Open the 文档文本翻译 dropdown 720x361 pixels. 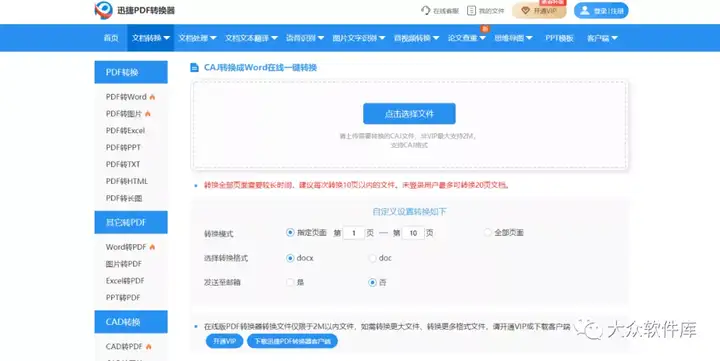251,38
